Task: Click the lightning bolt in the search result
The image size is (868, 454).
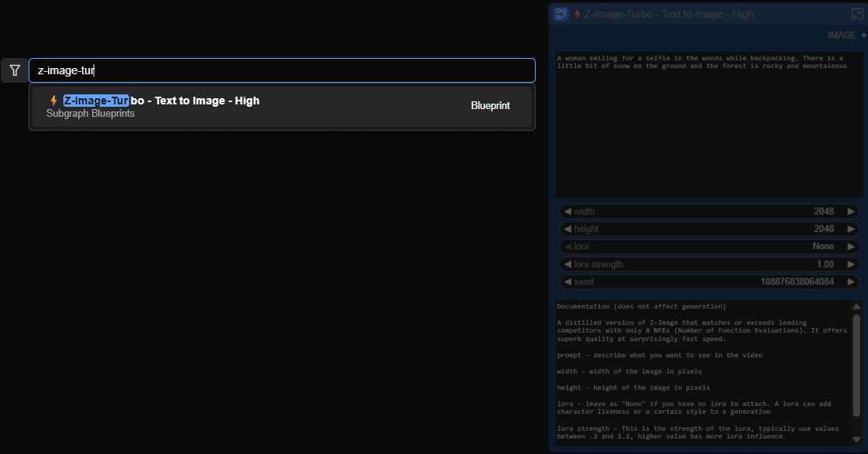Action: click(x=53, y=101)
